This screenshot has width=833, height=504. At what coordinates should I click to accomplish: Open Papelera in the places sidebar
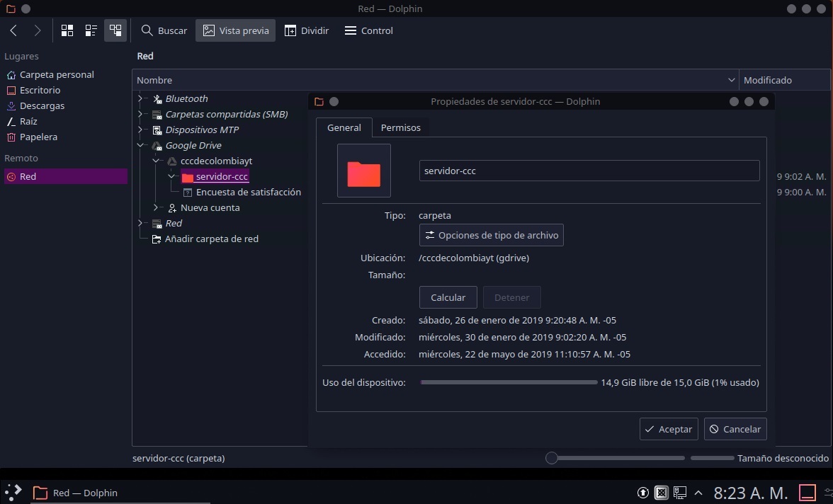point(38,137)
